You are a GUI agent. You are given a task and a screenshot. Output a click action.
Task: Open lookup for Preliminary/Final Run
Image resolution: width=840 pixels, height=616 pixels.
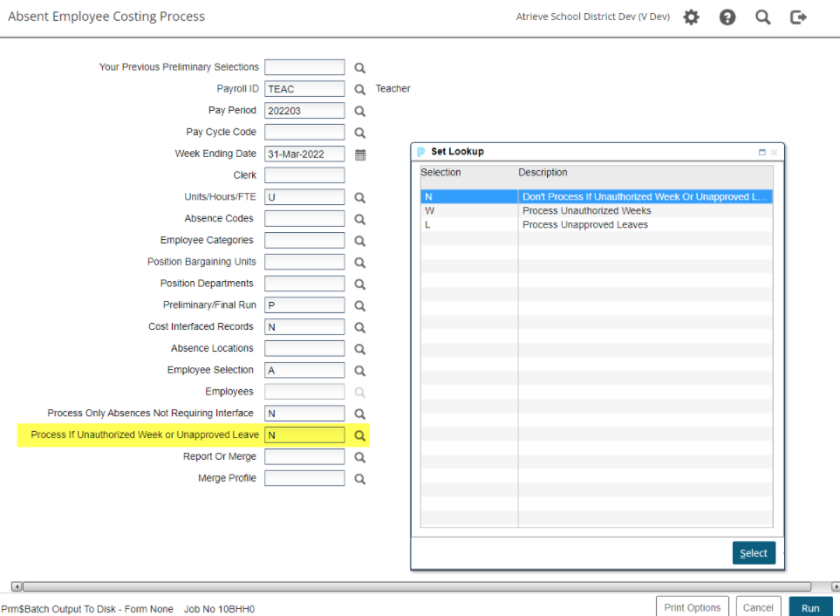coord(359,306)
